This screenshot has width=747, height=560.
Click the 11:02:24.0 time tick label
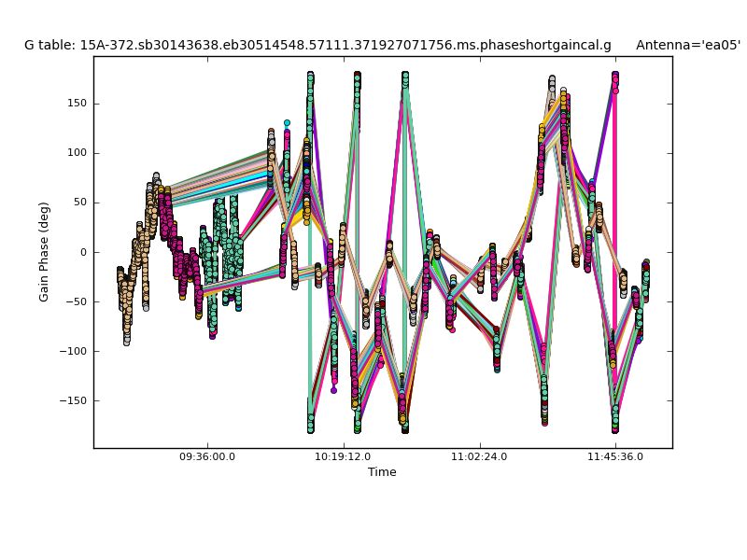(479, 456)
